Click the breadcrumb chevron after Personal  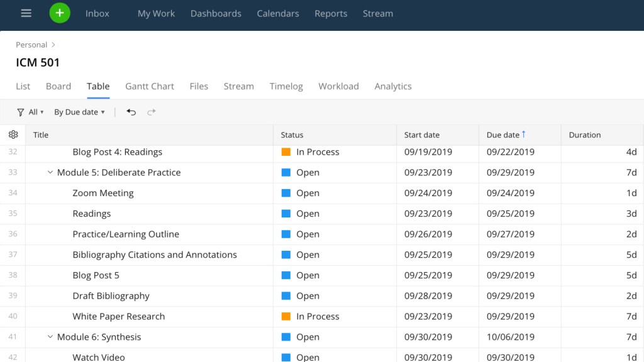click(x=53, y=45)
